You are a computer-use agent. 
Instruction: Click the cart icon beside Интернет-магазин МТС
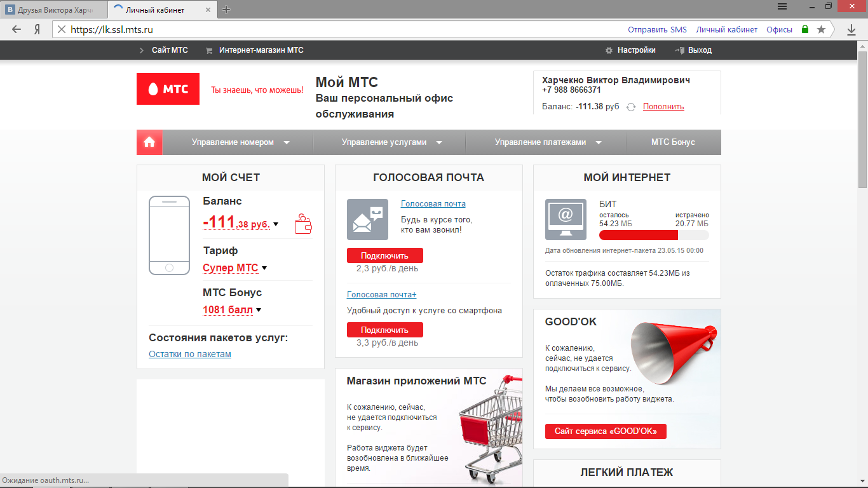coord(209,50)
